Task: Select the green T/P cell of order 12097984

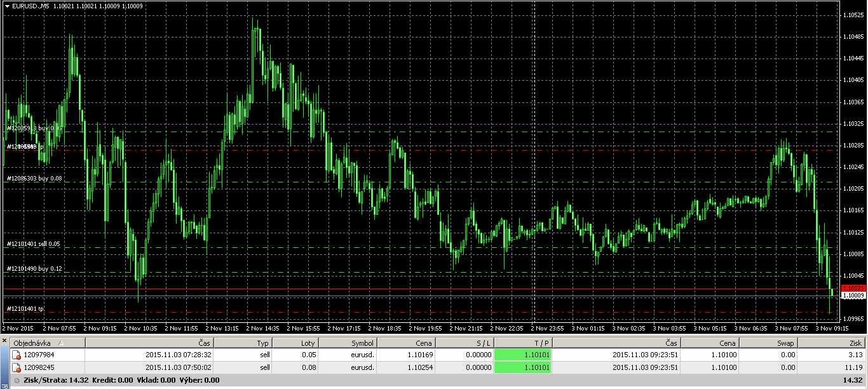Action: coord(523,355)
